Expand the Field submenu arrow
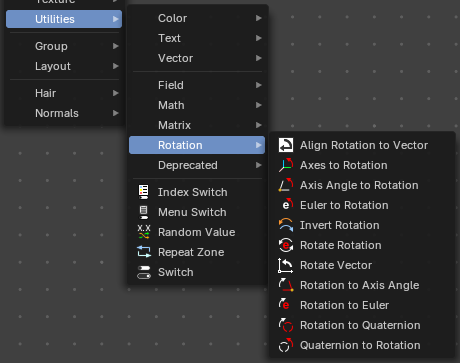The height and width of the screenshot is (363, 460). [x=258, y=85]
